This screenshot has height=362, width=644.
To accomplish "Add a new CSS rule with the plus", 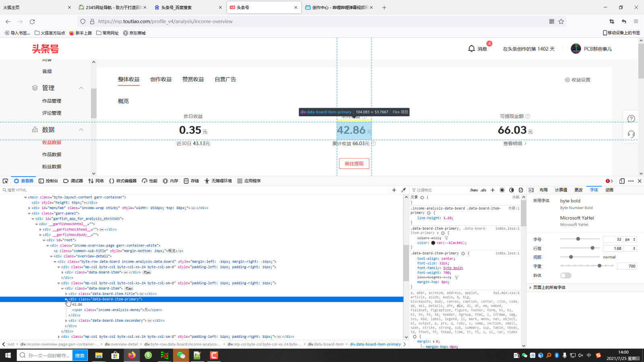I will [493, 190].
